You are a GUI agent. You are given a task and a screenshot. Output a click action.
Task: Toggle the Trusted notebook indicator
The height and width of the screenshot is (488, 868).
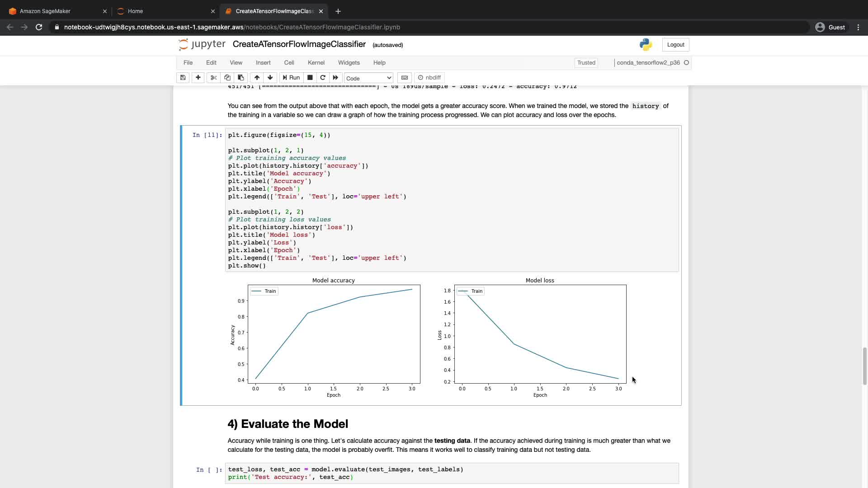[586, 63]
